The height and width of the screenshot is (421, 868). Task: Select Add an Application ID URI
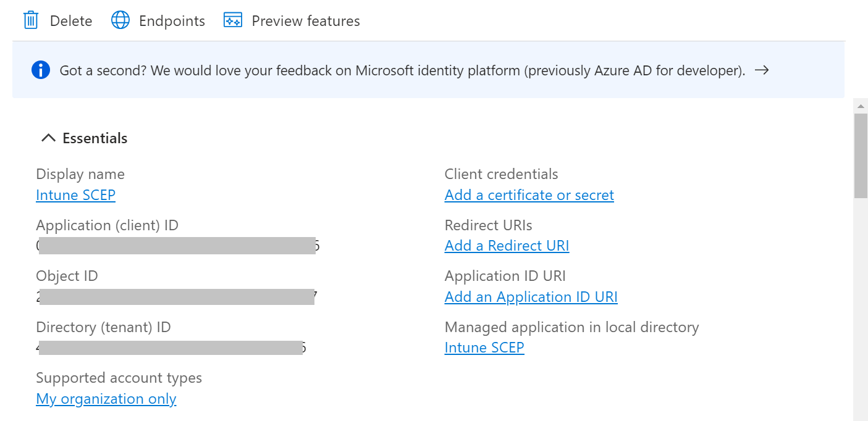pyautogui.click(x=531, y=297)
